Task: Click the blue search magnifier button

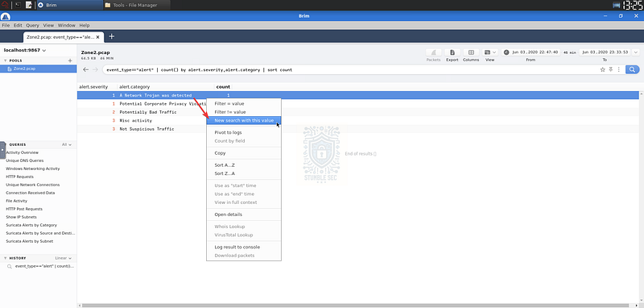Action: [632, 69]
